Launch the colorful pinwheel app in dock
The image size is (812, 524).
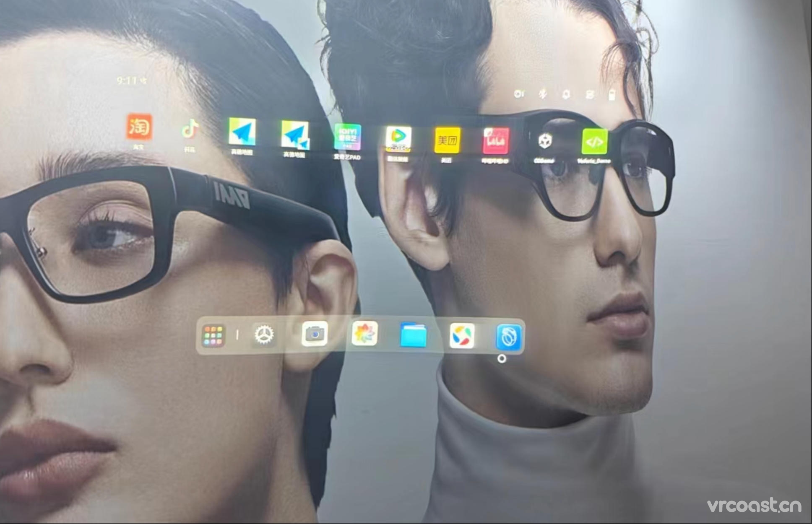[462, 336]
